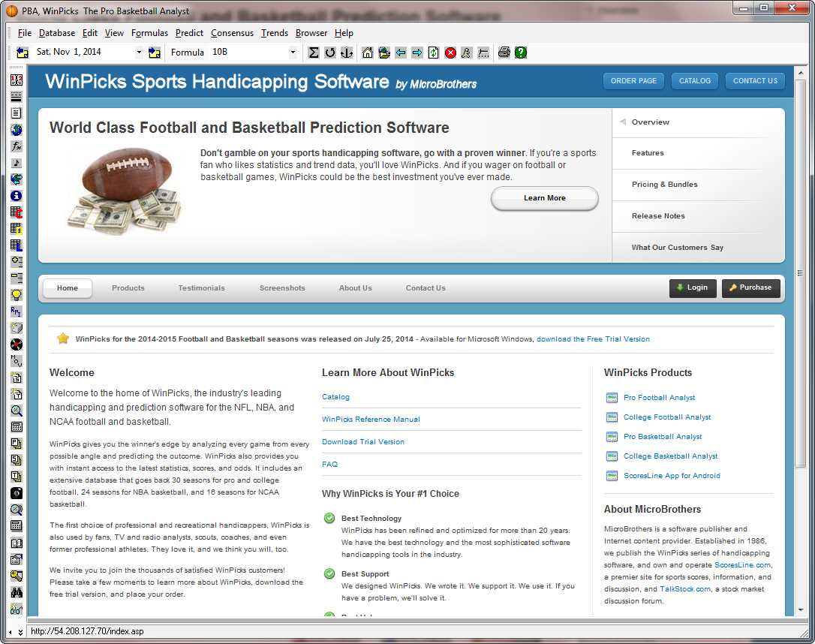Select the Screenshots tab on webpage

click(x=282, y=288)
